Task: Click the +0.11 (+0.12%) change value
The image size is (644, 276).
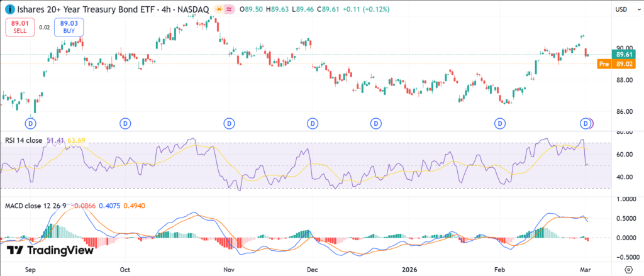Action: (x=365, y=9)
